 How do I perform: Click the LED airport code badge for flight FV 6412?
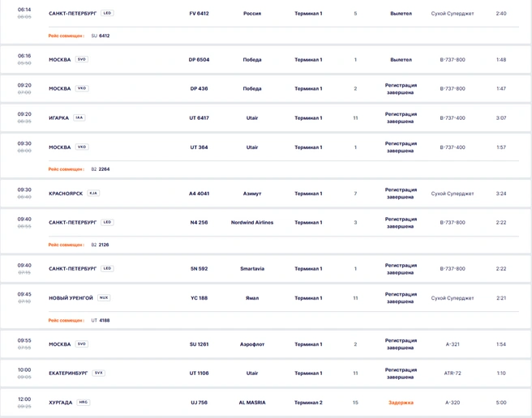coord(107,13)
